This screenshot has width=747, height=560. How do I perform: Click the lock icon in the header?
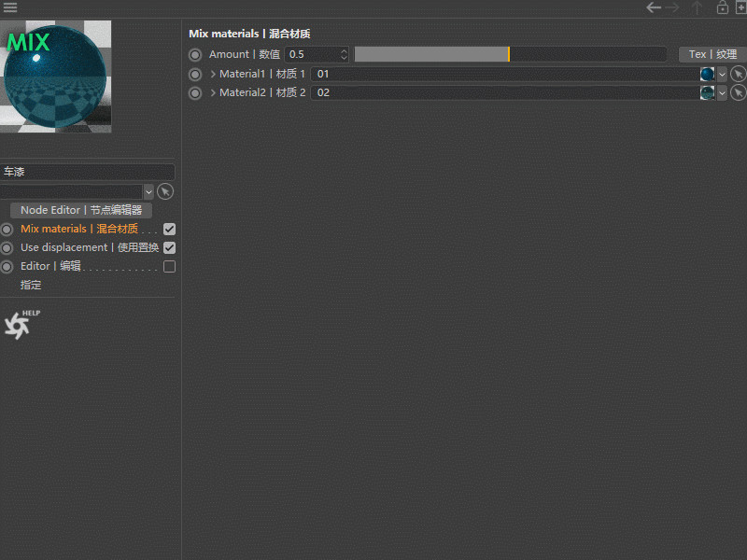click(722, 7)
